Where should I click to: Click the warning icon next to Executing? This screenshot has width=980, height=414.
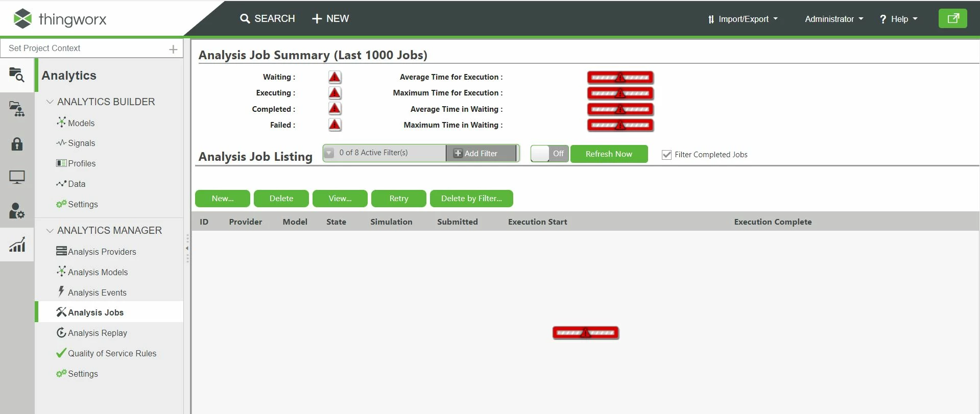pos(334,93)
